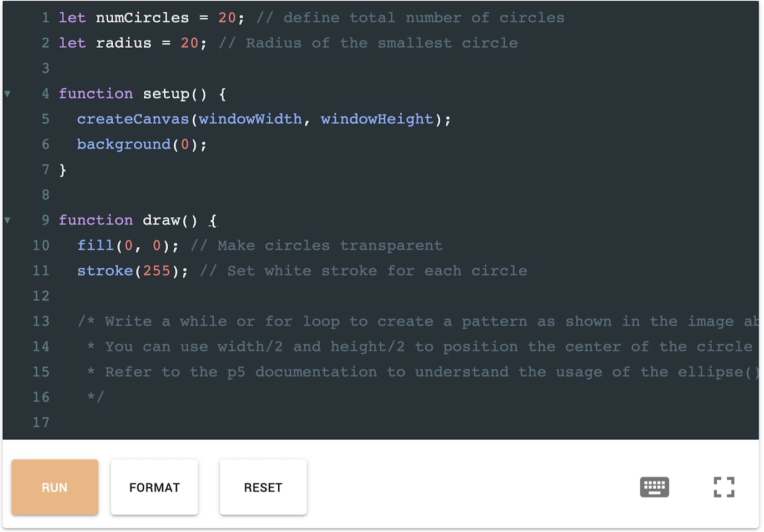Click the 'You can use width/2' comment line
Viewport: 764px width, 532px height.
point(420,347)
